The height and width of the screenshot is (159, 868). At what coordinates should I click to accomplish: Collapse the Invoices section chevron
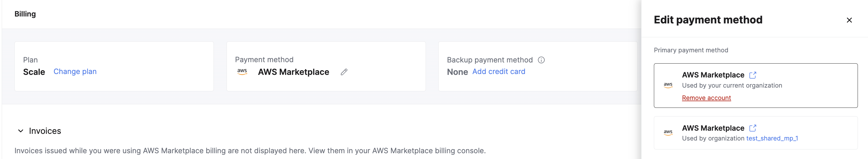pos(21,131)
